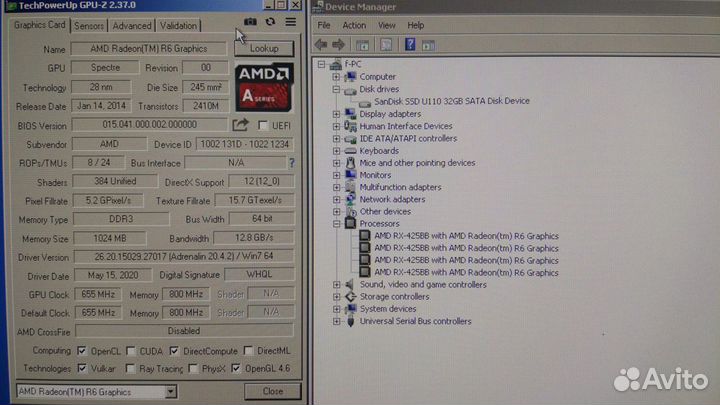Click the AMD A-series logo
The image size is (720, 405).
tap(264, 87)
